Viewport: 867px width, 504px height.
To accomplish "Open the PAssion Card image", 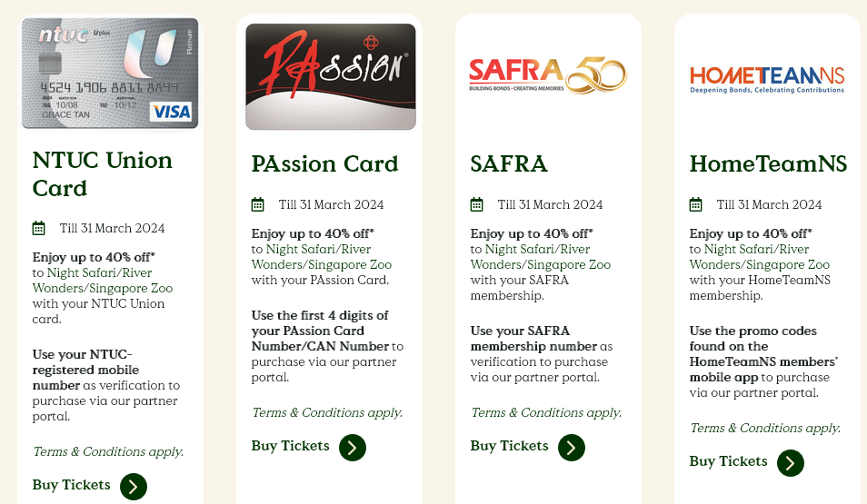I will pyautogui.click(x=330, y=76).
